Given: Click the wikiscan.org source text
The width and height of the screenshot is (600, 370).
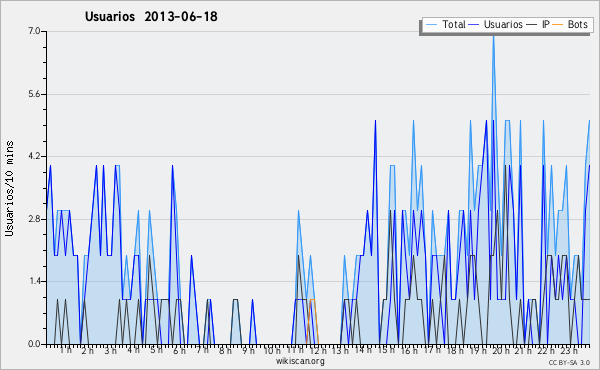Looking at the screenshot, I should click(x=300, y=361).
